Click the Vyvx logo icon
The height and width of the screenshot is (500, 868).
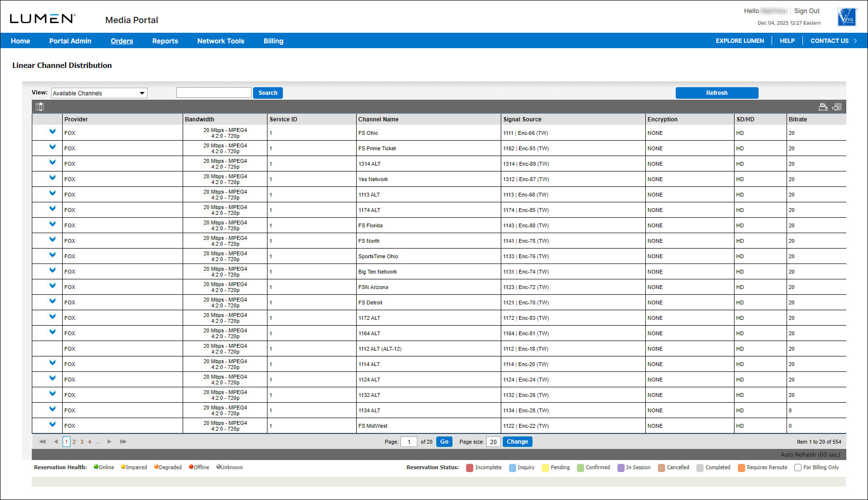(846, 17)
